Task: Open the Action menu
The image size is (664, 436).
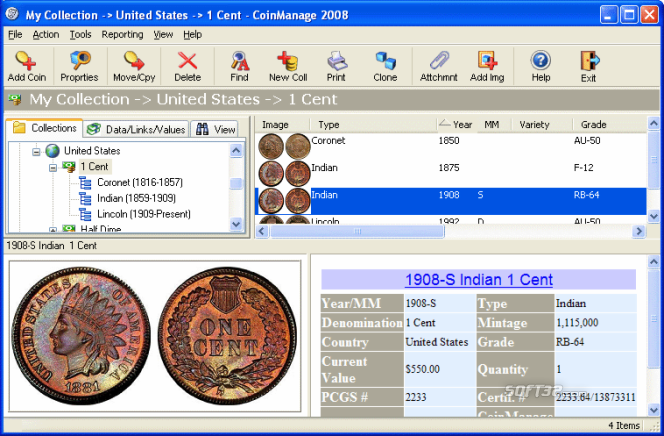Action: (46, 35)
